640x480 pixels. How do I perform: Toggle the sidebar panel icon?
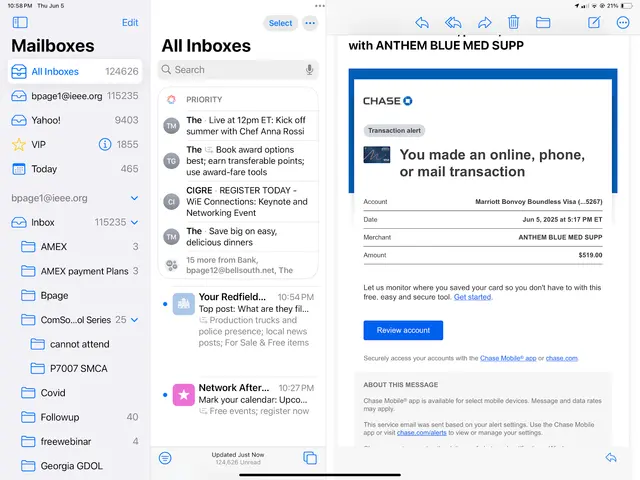coord(20,22)
